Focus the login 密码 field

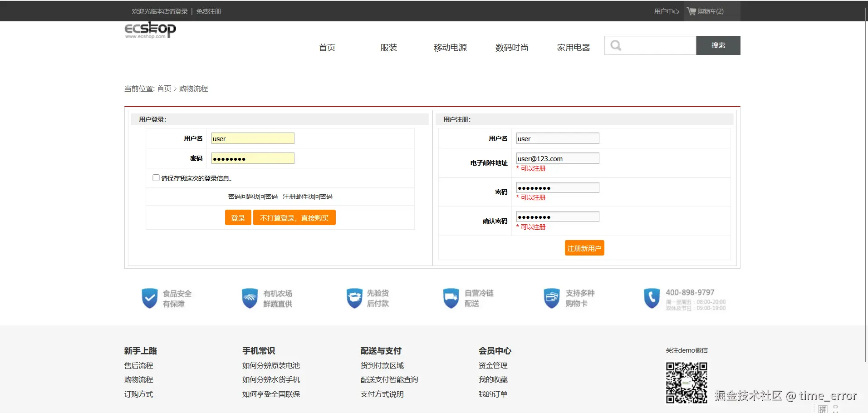253,158
